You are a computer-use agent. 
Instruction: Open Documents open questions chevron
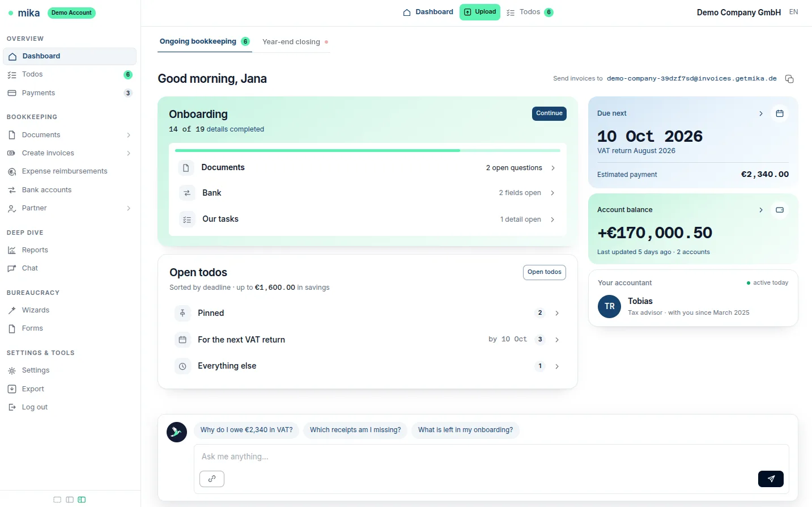point(553,168)
